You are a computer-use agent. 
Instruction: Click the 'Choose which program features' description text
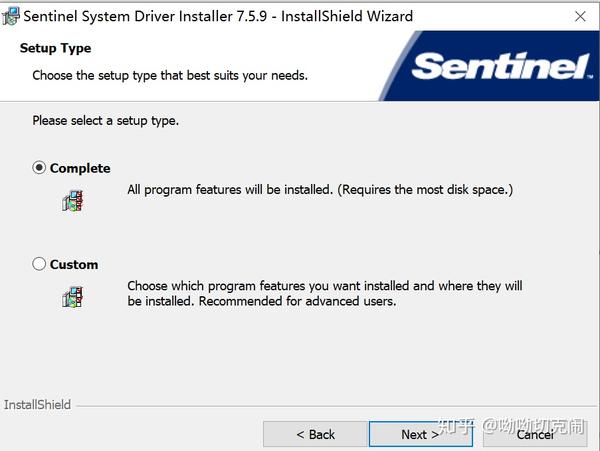[324, 293]
